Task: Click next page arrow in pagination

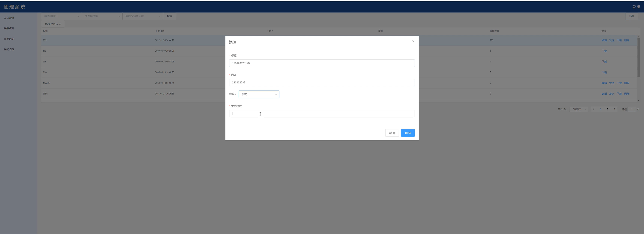Action: pos(615,109)
